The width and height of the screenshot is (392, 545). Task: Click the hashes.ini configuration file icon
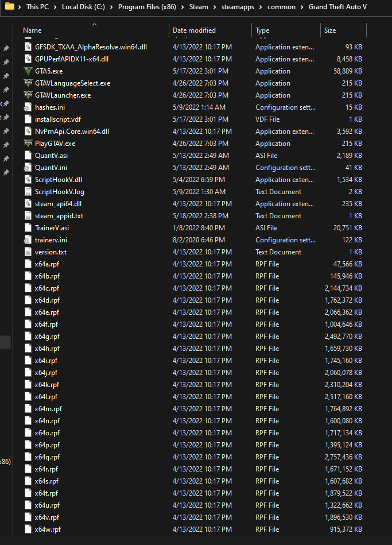(x=28, y=107)
